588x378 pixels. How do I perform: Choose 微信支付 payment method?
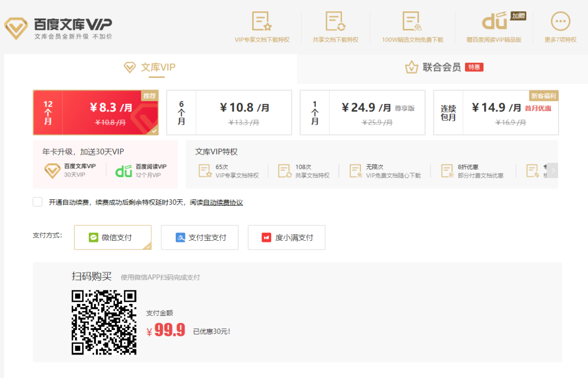pyautogui.click(x=113, y=237)
